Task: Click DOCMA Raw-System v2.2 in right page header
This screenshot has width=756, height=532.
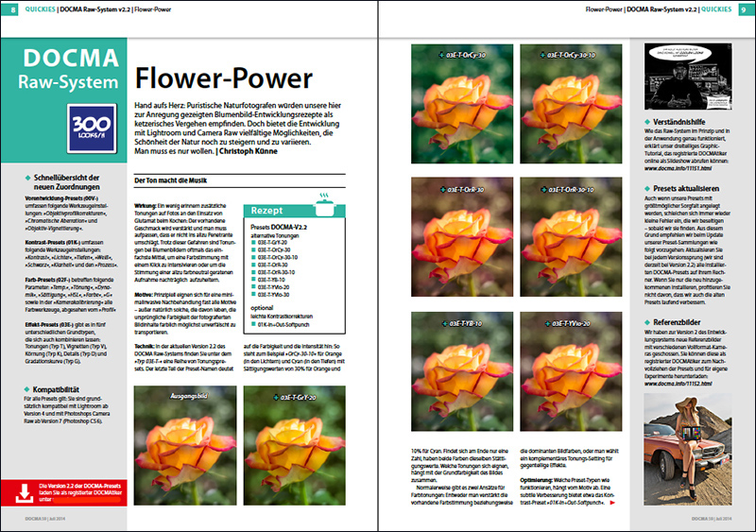Action: 661,9
